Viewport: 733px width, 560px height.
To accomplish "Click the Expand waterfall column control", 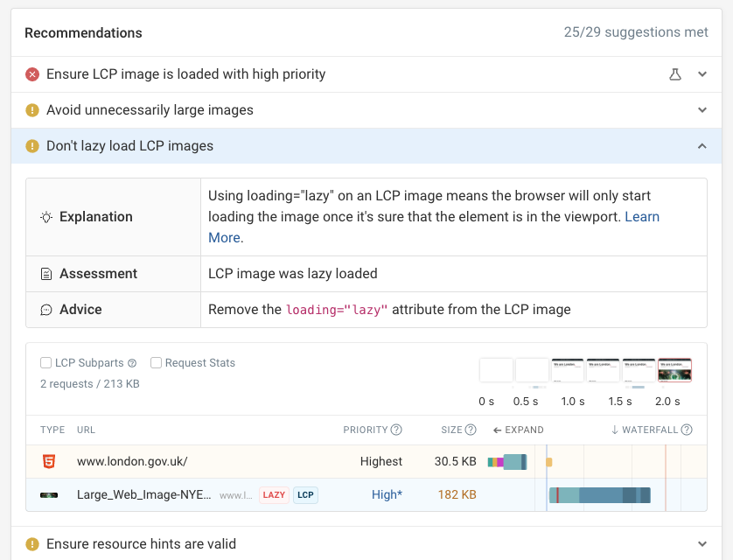I will (519, 430).
